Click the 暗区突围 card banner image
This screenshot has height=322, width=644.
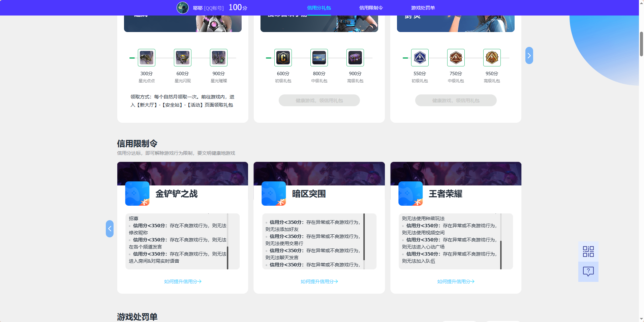[319, 173]
